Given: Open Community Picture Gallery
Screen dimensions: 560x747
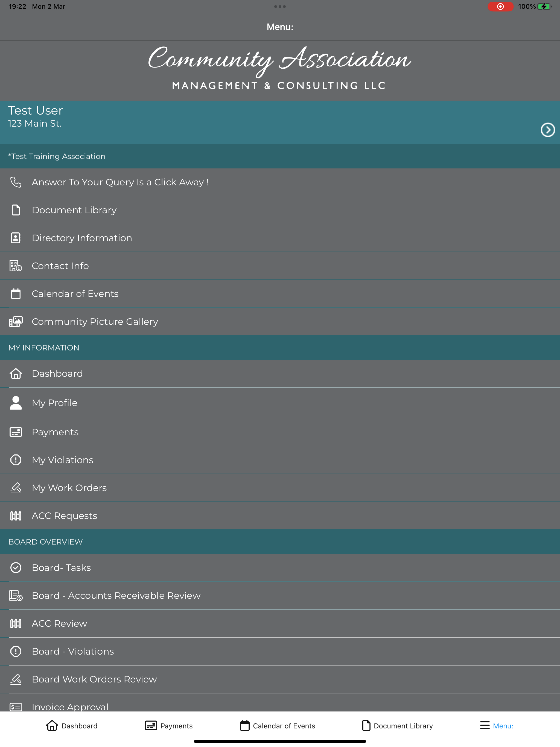Looking at the screenshot, I should pyautogui.click(x=280, y=322).
